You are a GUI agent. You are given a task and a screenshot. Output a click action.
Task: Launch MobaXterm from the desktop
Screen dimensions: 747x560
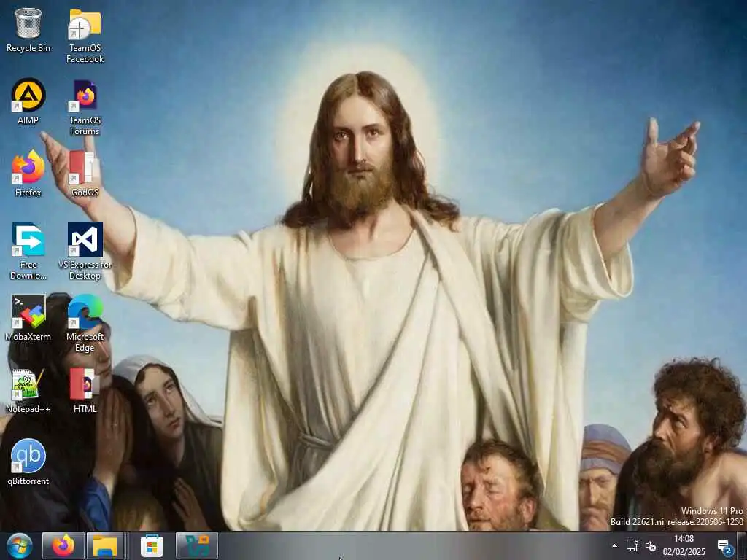click(28, 318)
